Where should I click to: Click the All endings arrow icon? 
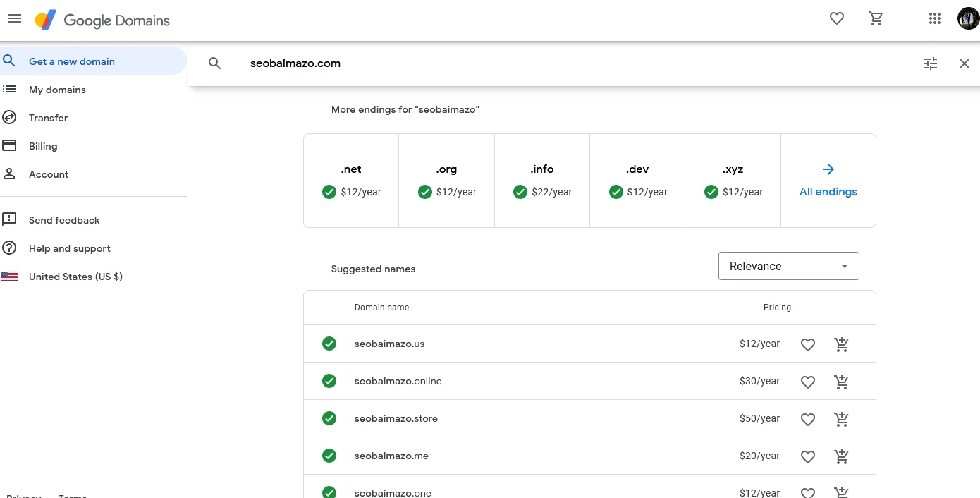point(828,169)
